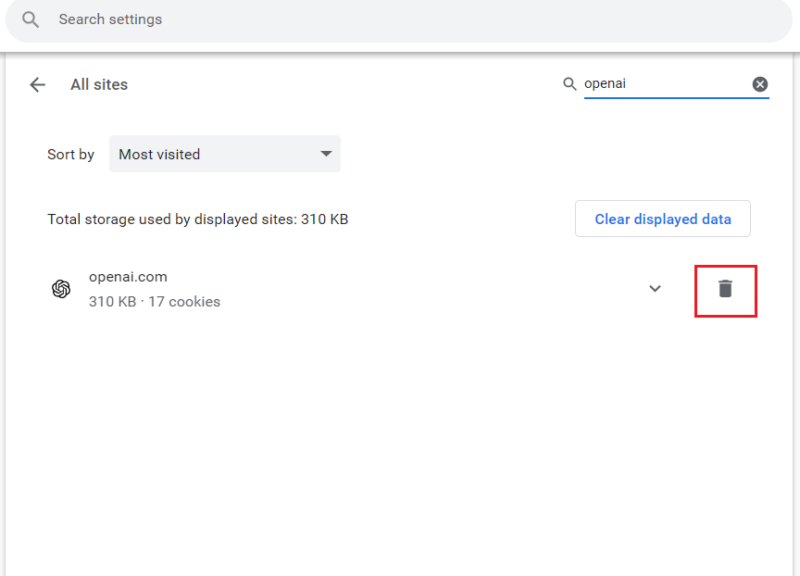Viewport: 800px width, 576px height.
Task: Delete openai.com data using the trash icon
Action: [725, 290]
